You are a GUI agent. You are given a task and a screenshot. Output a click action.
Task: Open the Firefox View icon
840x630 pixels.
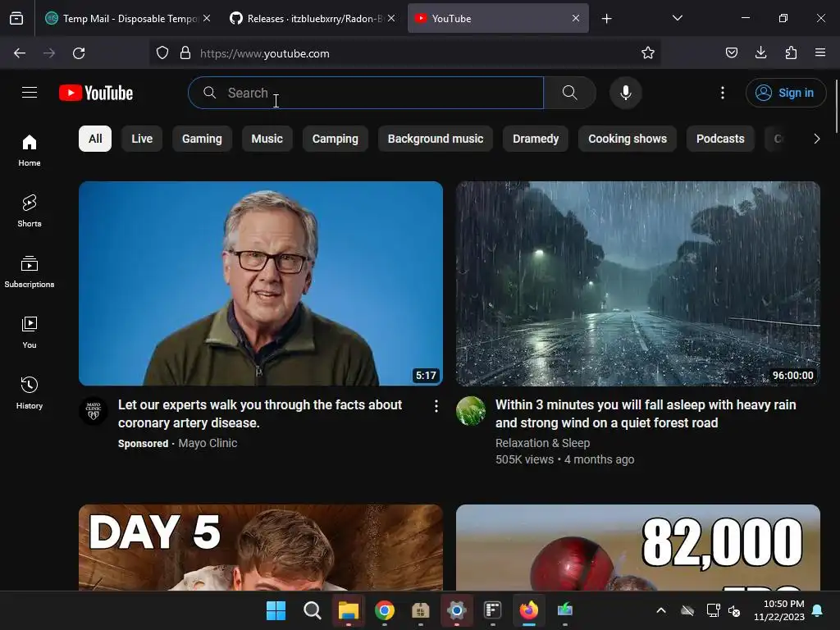point(16,19)
